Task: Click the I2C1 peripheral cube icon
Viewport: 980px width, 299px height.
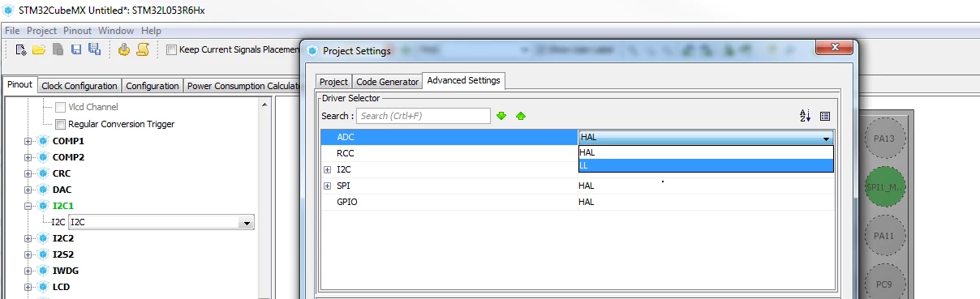Action: [43, 206]
